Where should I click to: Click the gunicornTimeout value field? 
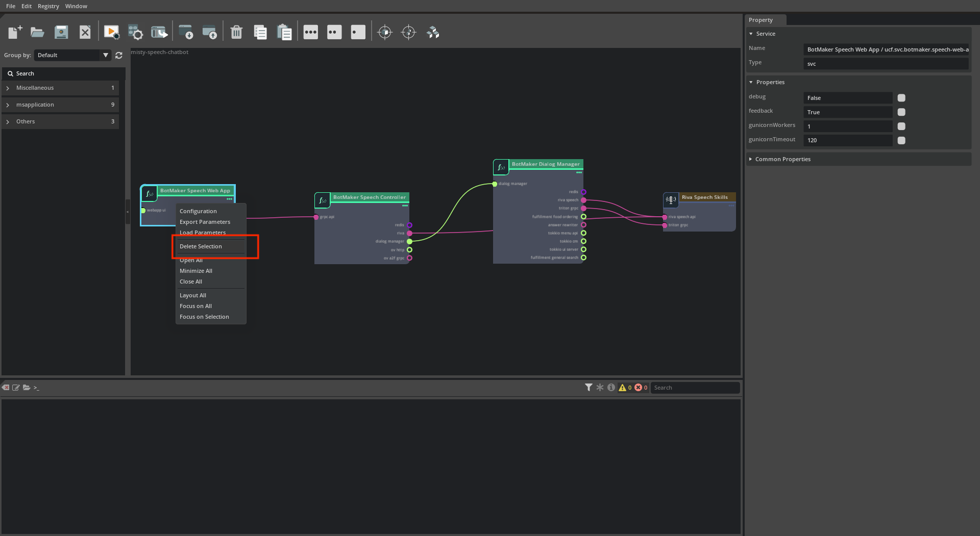848,140
